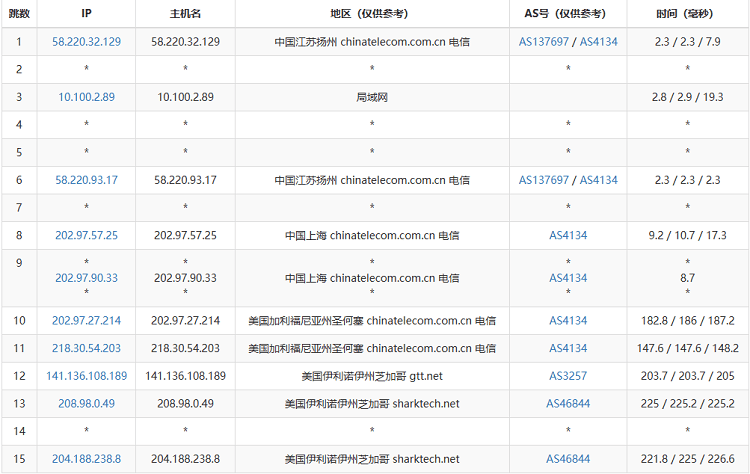The height and width of the screenshot is (474, 750).
Task: Select hop 15 region sharktech.net cell
Action: tap(372, 459)
